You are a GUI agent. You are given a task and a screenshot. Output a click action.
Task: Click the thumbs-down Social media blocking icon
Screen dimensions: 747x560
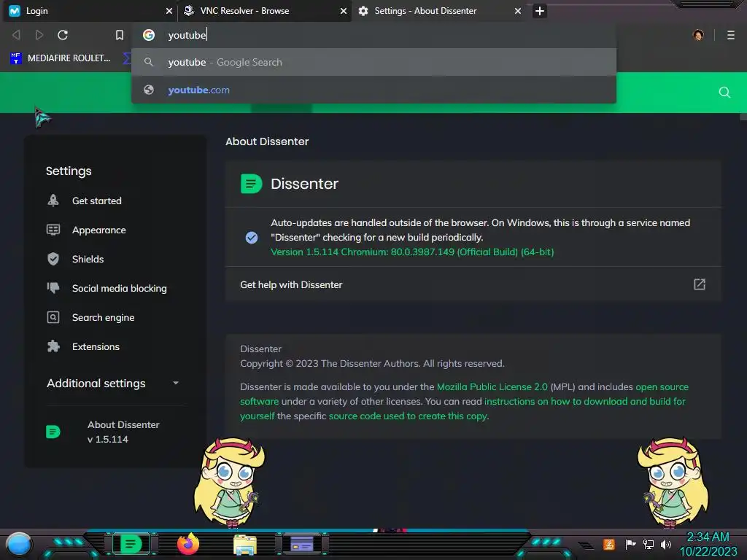(x=53, y=287)
